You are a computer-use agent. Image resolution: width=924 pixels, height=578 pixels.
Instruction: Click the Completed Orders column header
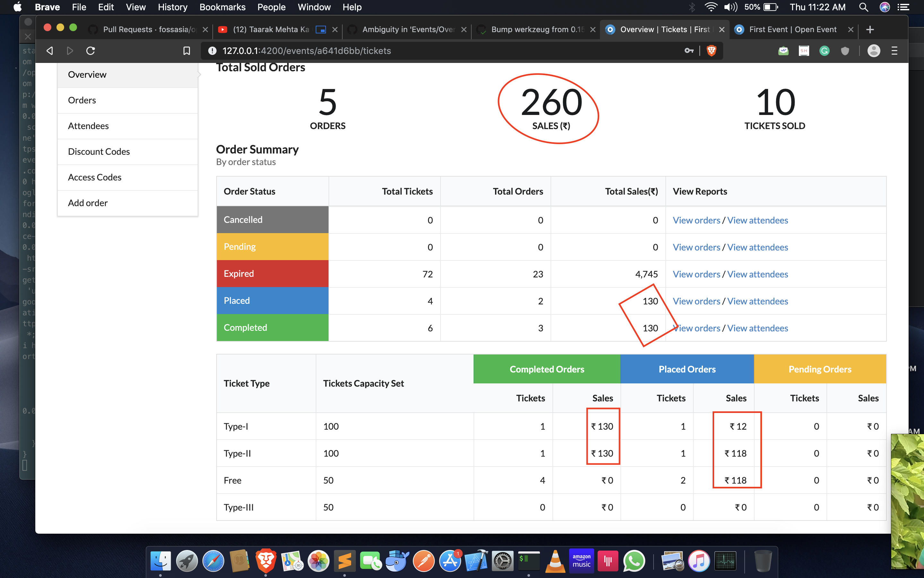[x=547, y=369]
